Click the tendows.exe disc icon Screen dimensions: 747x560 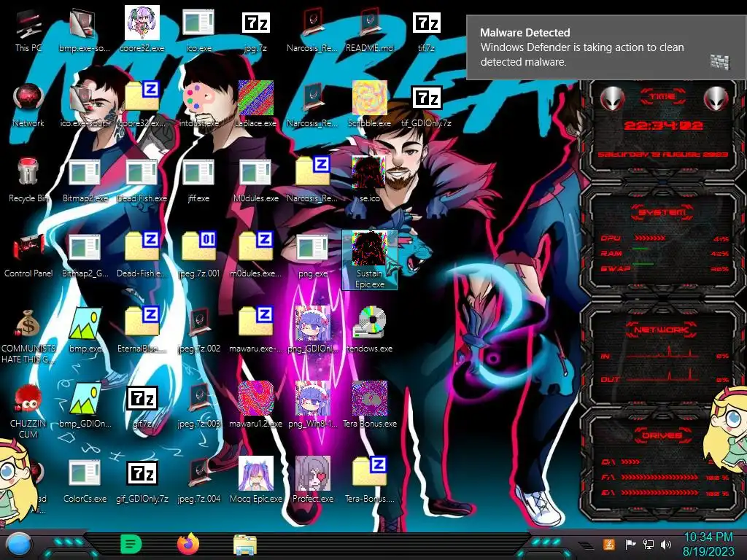(x=369, y=330)
